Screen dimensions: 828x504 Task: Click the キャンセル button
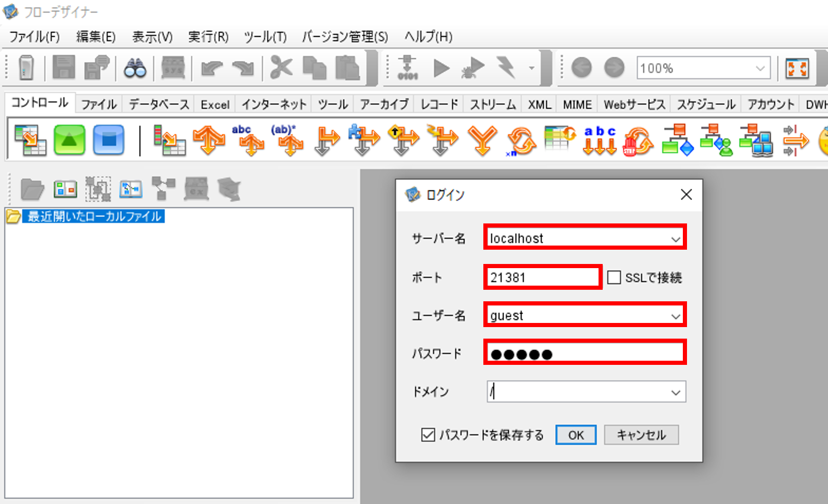pyautogui.click(x=641, y=434)
